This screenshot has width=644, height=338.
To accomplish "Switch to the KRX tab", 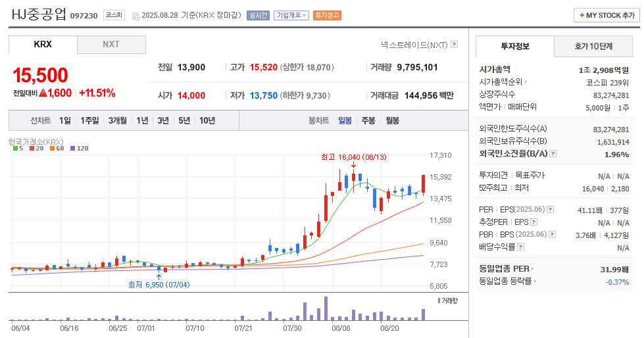I will [x=43, y=44].
